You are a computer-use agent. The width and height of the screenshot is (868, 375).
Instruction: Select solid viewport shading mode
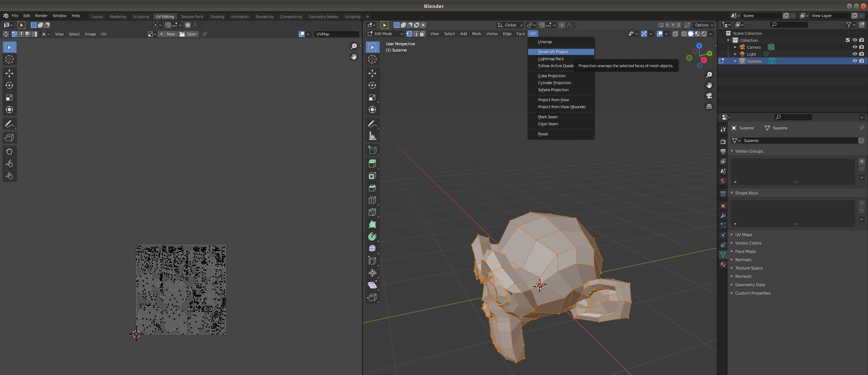coord(691,34)
